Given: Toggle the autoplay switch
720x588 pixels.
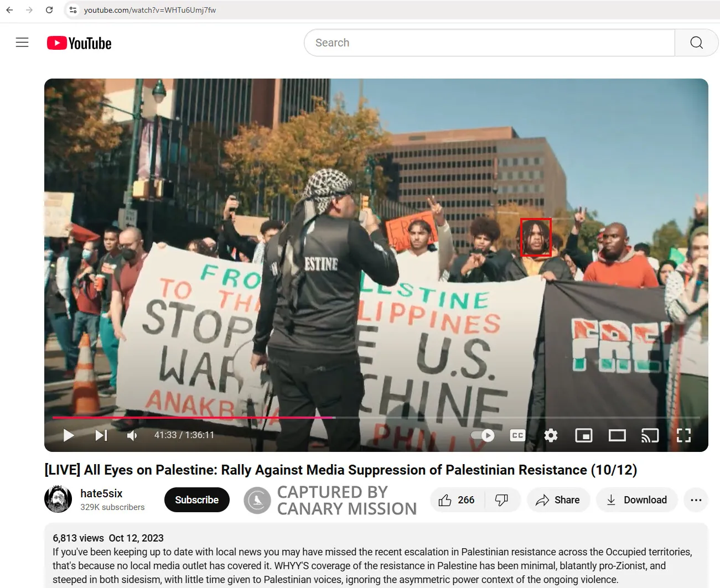Looking at the screenshot, I should coord(483,435).
